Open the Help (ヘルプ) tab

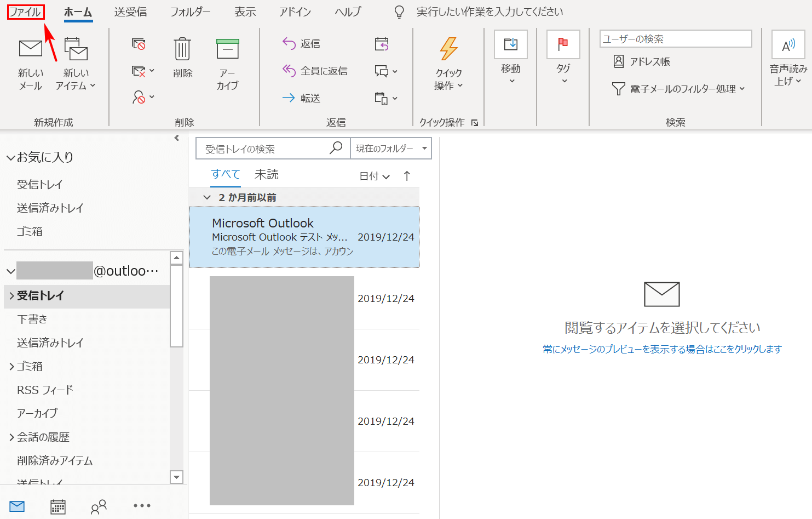coord(348,12)
